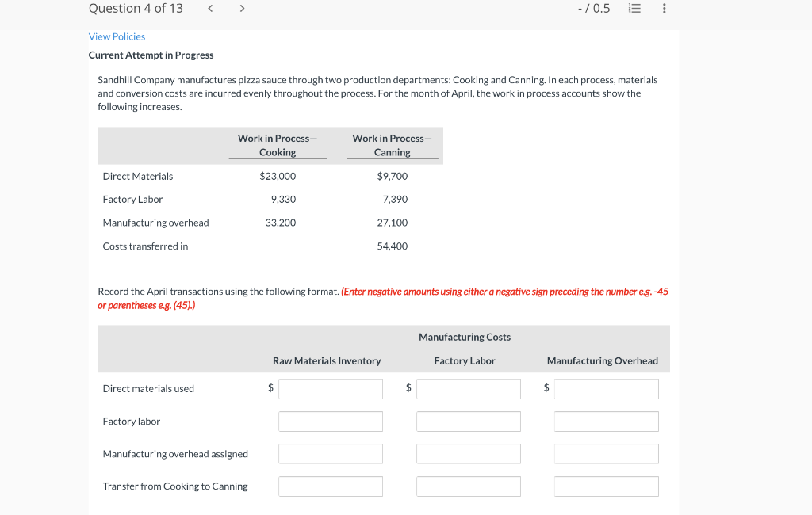The height and width of the screenshot is (515, 812).
Task: Select Manufacturing Overhead field in Factory labor row
Action: (607, 422)
